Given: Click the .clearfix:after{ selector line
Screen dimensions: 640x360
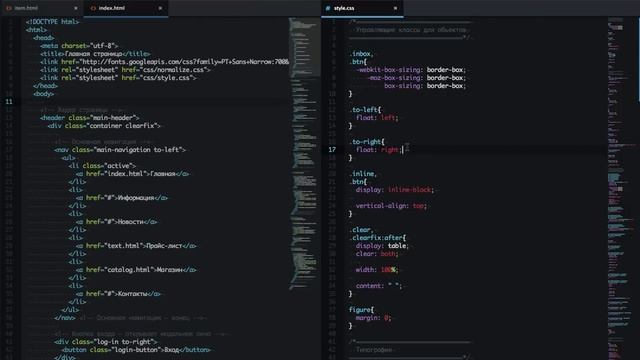Looking at the screenshot, I should point(378,238).
